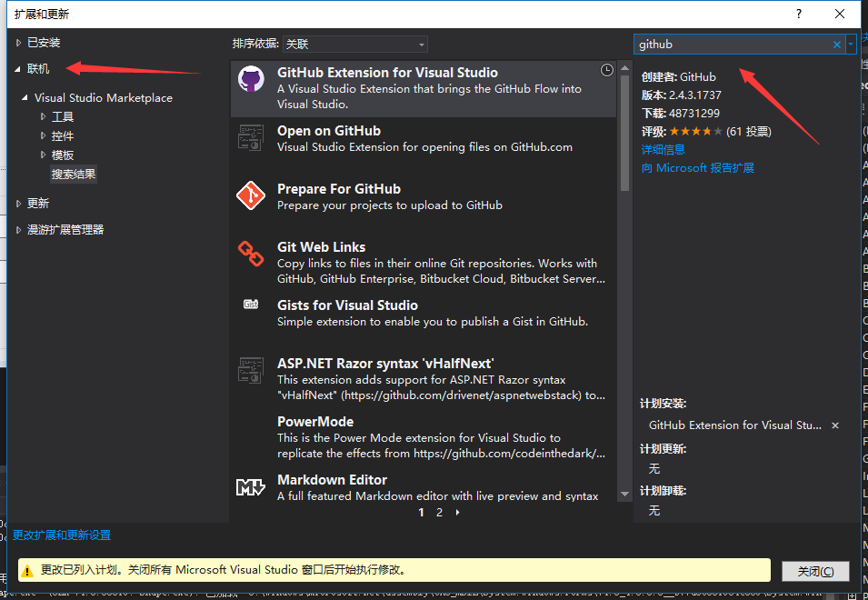Go to results page 2
Screen dimensions: 868x600
click(x=439, y=513)
